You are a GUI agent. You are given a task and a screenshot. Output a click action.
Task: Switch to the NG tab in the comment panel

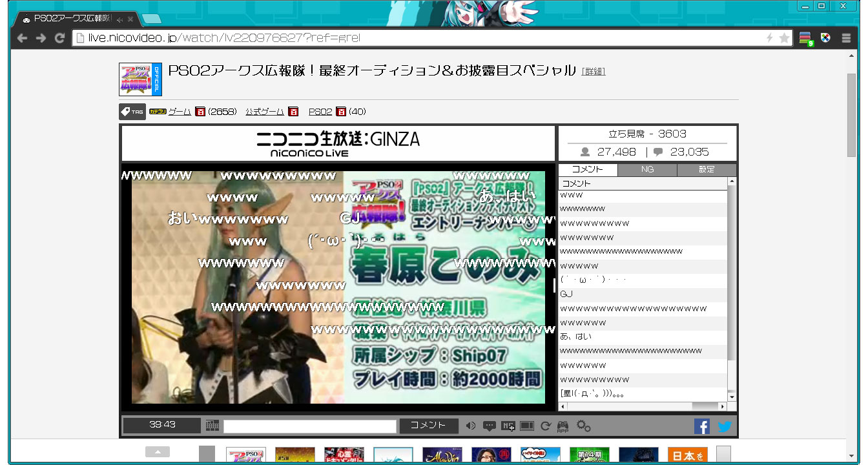click(647, 170)
